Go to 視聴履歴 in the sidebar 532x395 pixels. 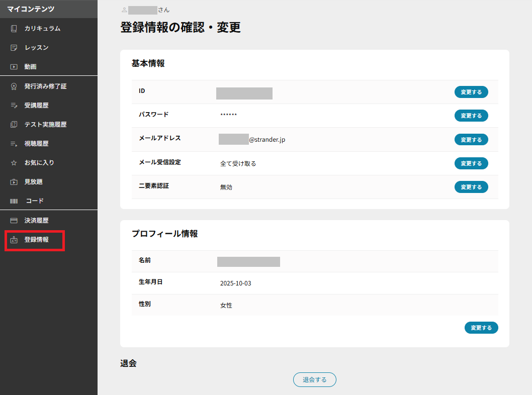(x=36, y=144)
